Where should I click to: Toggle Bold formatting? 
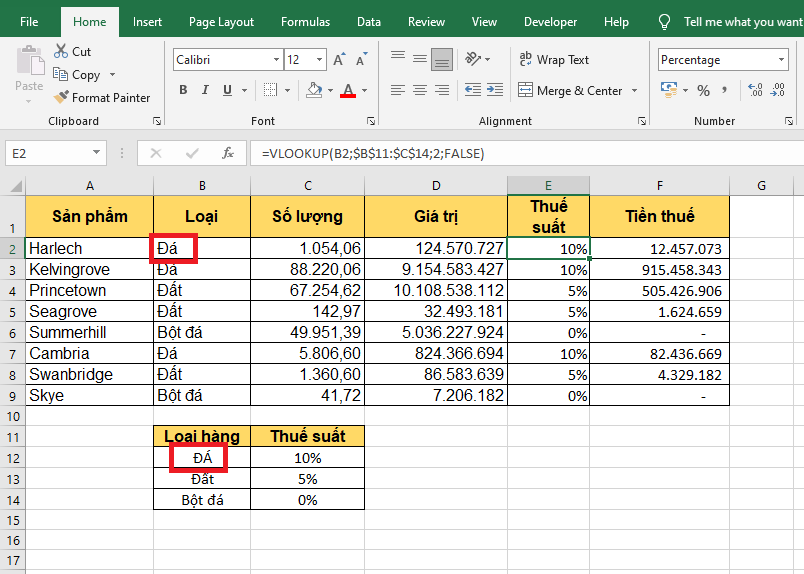(x=183, y=91)
